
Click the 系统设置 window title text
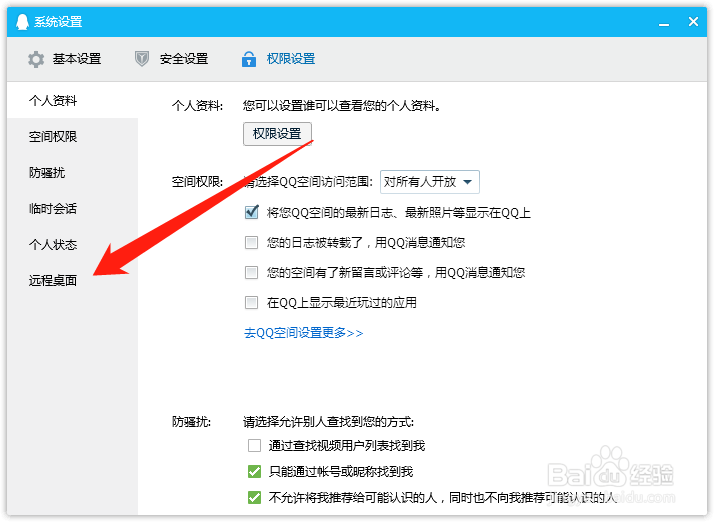[58, 21]
